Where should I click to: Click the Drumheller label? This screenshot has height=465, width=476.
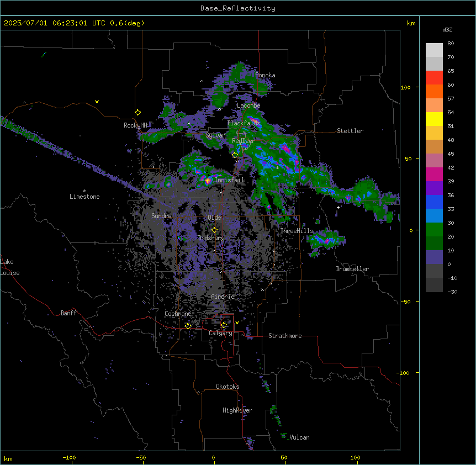pos(352,269)
